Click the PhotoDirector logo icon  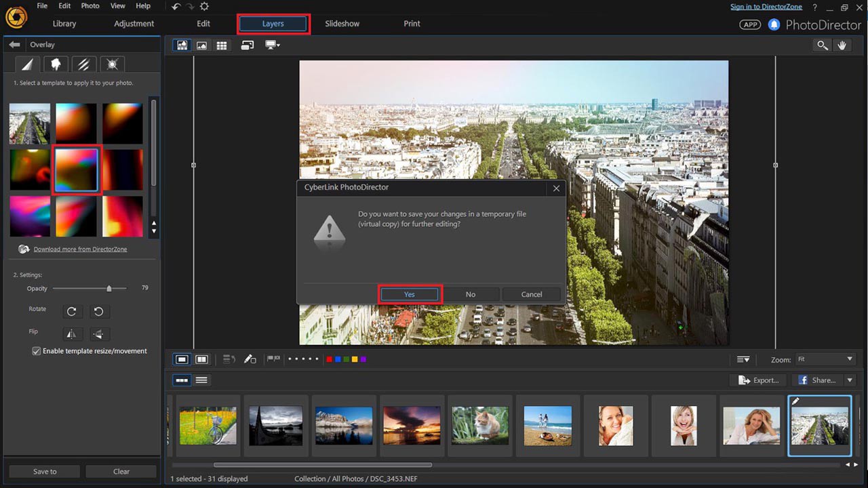click(x=16, y=18)
